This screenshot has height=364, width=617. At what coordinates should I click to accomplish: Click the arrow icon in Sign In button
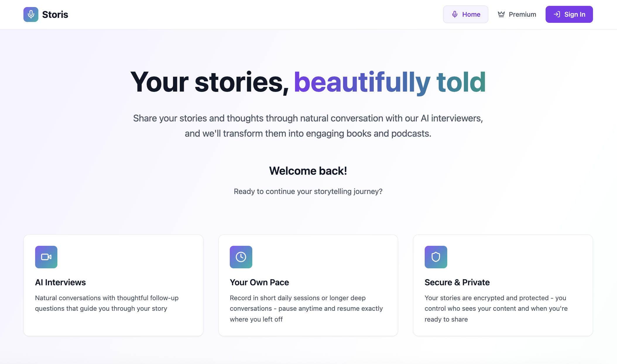[557, 14]
